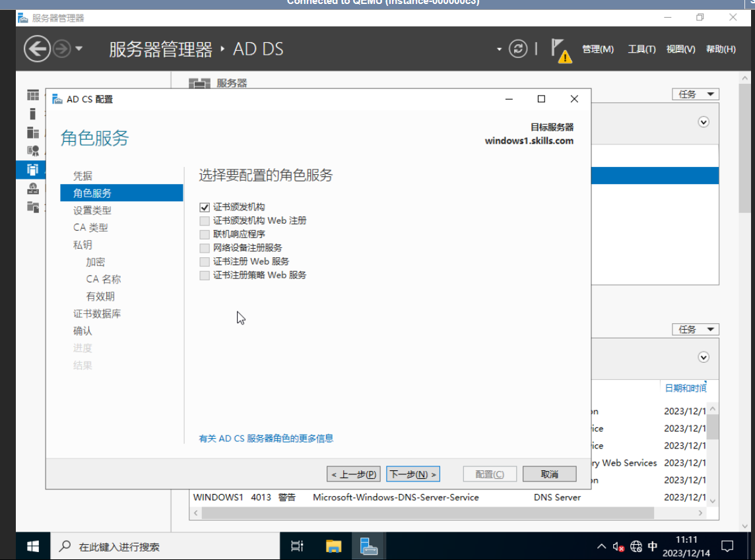Open the AD CS 服务器角色 more info link
The image size is (755, 560).
266,438
